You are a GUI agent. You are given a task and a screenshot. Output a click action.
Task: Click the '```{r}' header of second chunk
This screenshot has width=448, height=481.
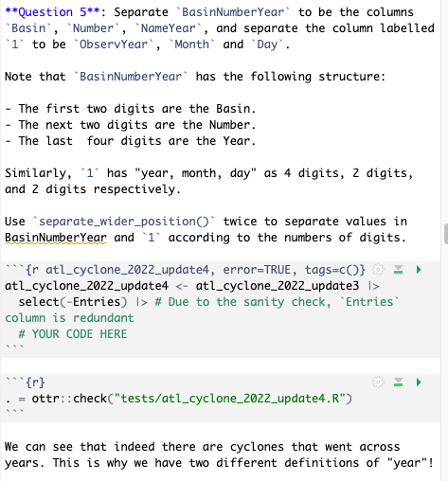click(26, 383)
